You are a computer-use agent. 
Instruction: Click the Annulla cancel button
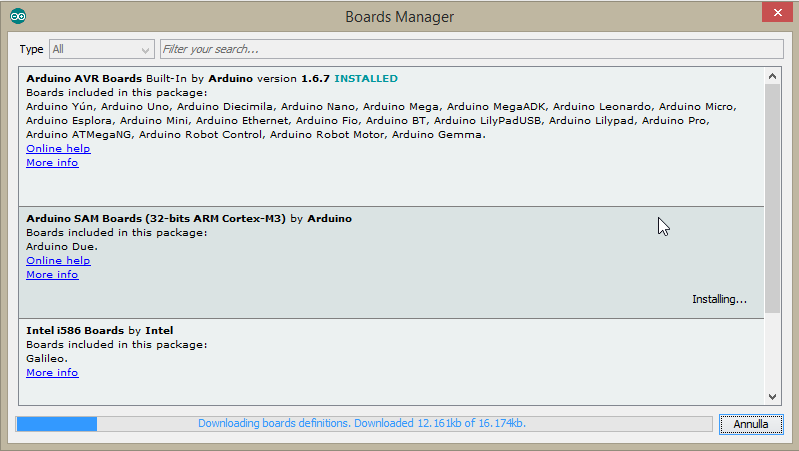[x=751, y=424]
